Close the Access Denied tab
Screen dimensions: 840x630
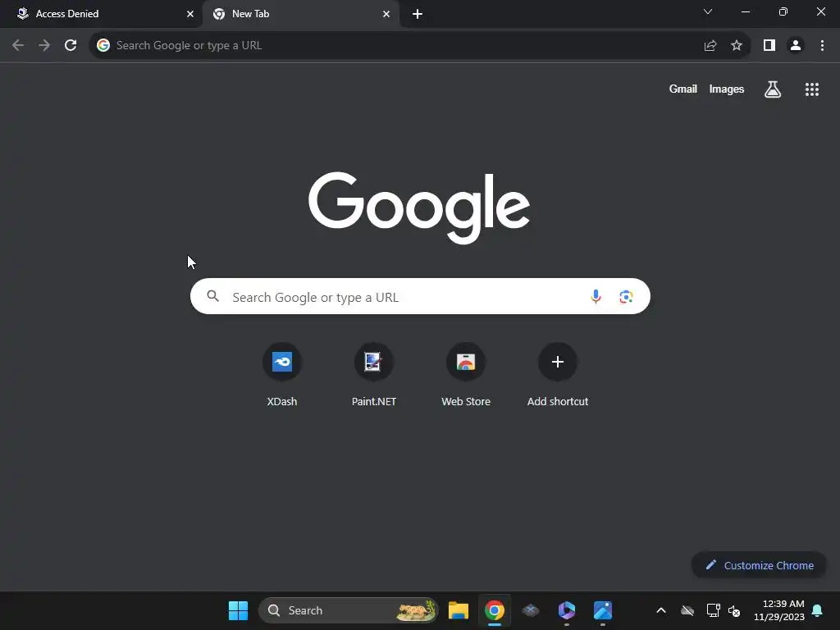[190, 14]
